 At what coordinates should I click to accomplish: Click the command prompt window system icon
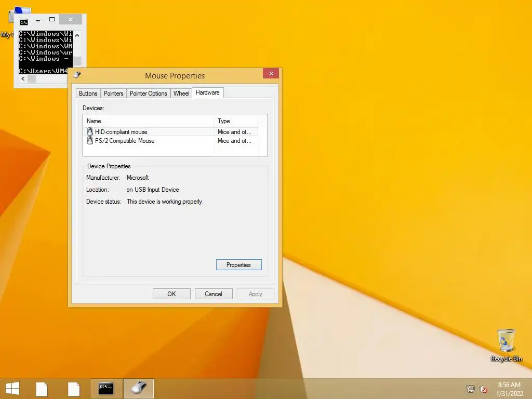click(x=24, y=22)
